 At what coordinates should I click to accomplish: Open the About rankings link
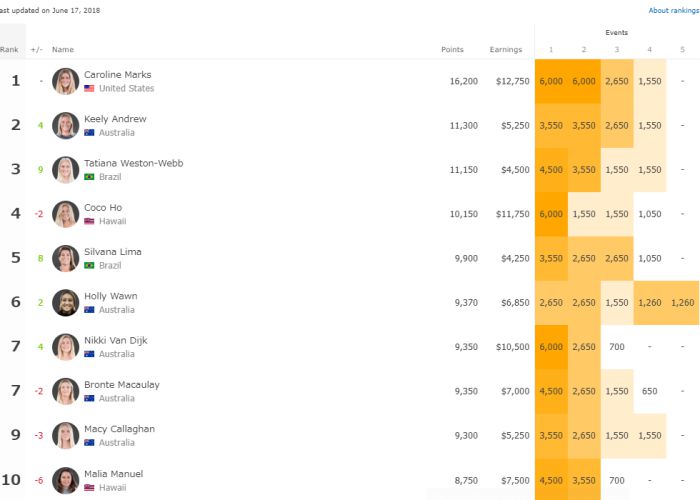pyautogui.click(x=672, y=11)
